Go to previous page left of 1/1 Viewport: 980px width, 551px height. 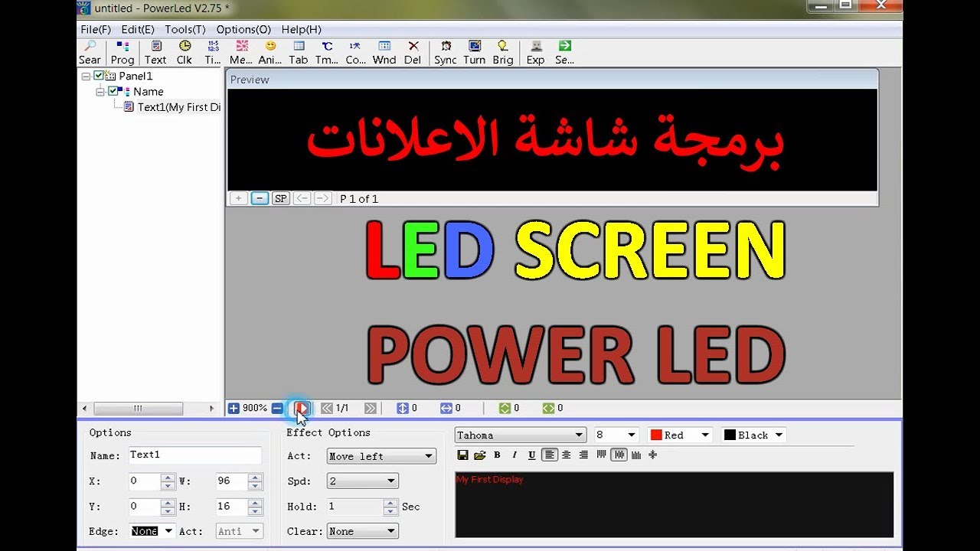tap(327, 409)
